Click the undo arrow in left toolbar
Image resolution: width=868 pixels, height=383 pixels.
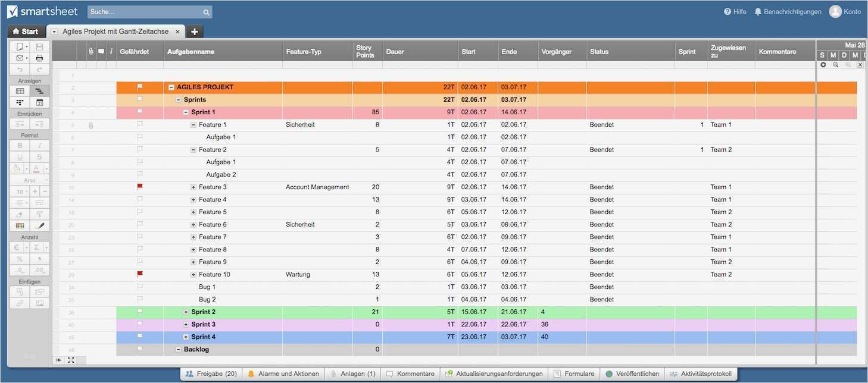pyautogui.click(x=20, y=70)
